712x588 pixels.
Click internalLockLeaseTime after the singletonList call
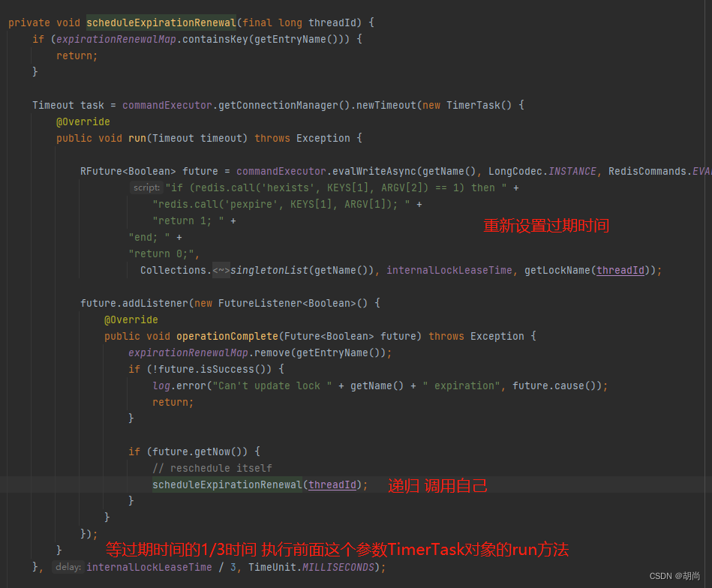click(449, 271)
